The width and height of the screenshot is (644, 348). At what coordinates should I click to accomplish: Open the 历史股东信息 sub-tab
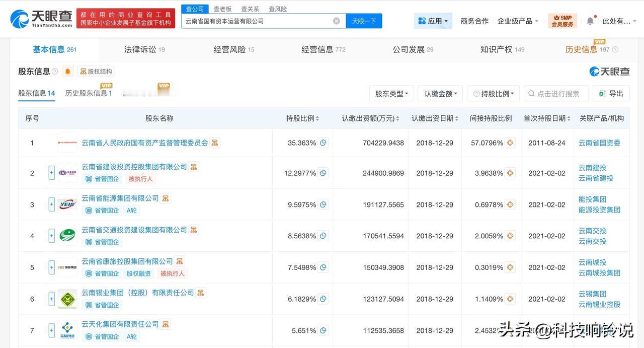pyautogui.click(x=89, y=93)
